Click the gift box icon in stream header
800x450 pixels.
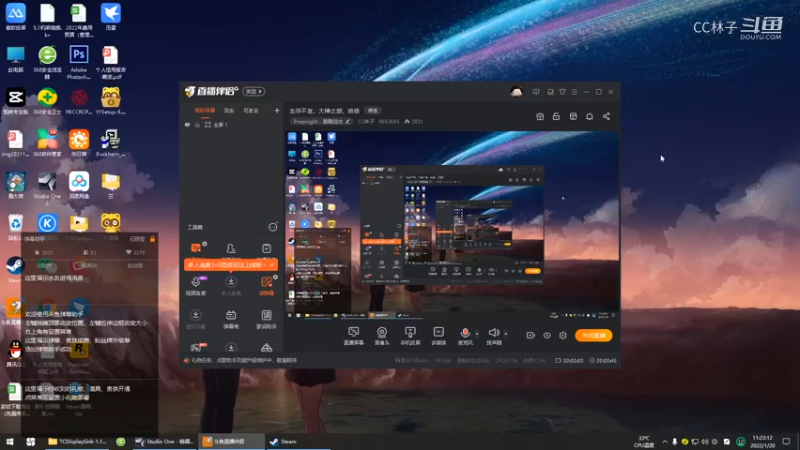click(x=540, y=116)
